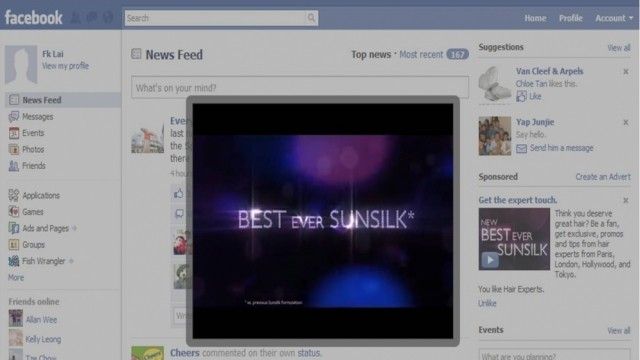Open Ads and Pages in sidebar

45,228
